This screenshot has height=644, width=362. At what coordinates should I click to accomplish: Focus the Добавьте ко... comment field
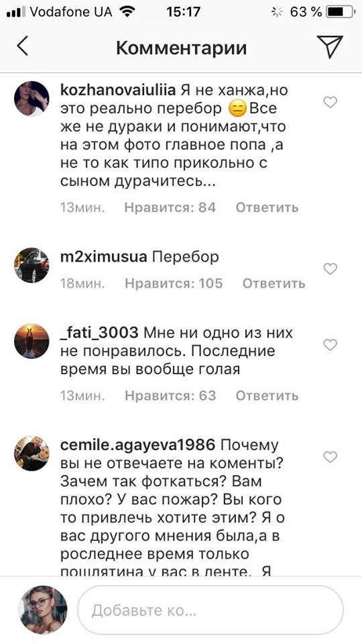click(x=210, y=610)
